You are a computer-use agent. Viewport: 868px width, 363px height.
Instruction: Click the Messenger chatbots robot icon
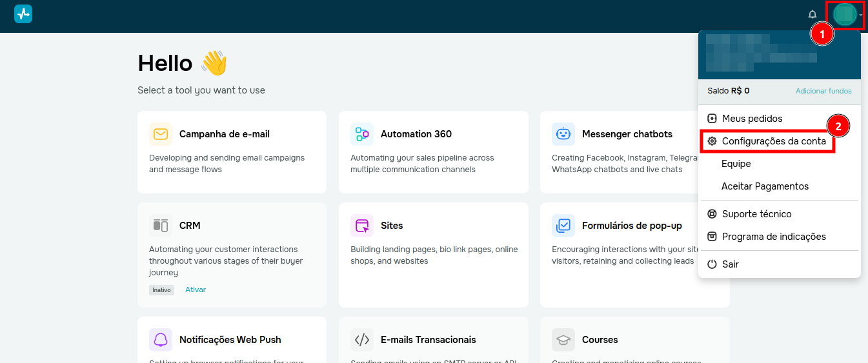[x=563, y=134]
